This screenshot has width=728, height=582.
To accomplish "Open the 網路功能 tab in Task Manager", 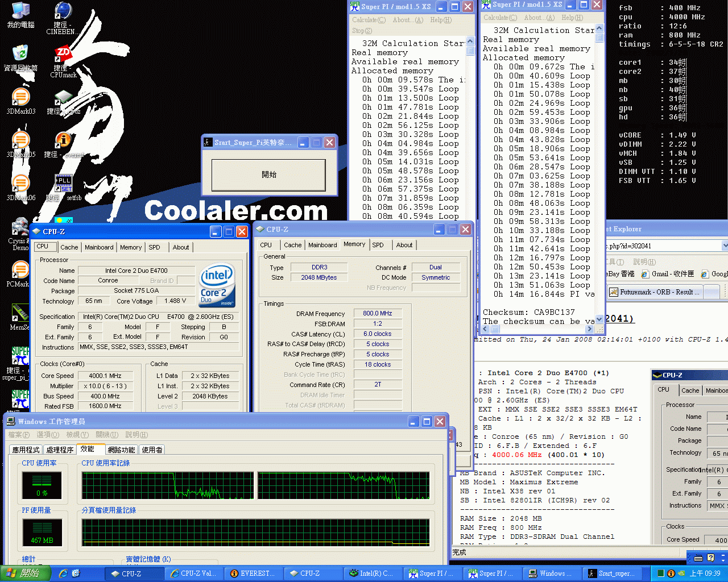I will 122,450.
